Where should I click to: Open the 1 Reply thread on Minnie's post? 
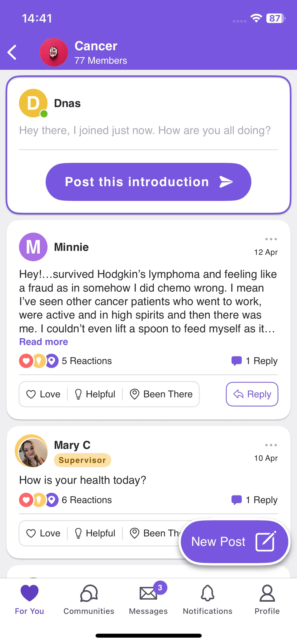(254, 361)
